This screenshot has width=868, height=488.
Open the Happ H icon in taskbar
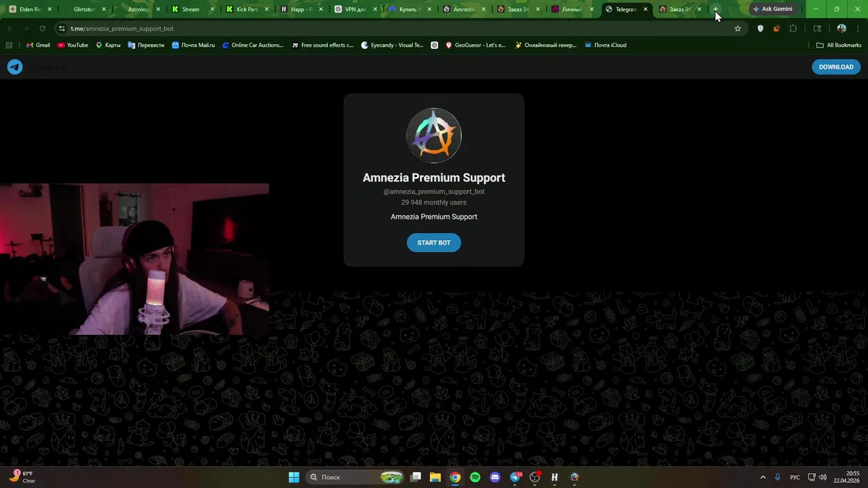[x=555, y=477]
